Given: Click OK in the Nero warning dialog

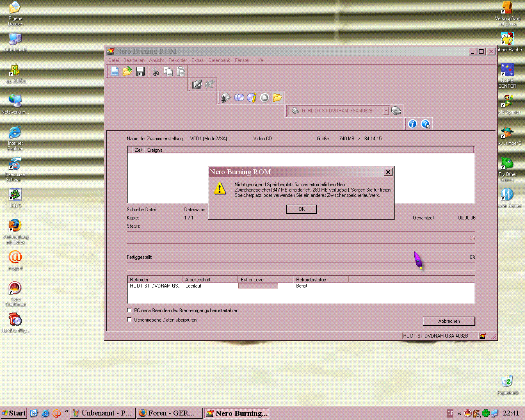Looking at the screenshot, I should pos(301,209).
